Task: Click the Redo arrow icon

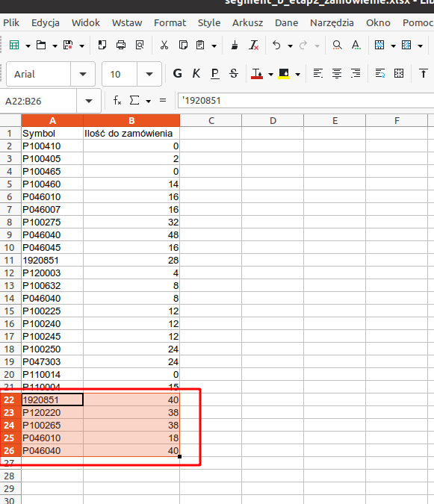Action: coord(303,45)
